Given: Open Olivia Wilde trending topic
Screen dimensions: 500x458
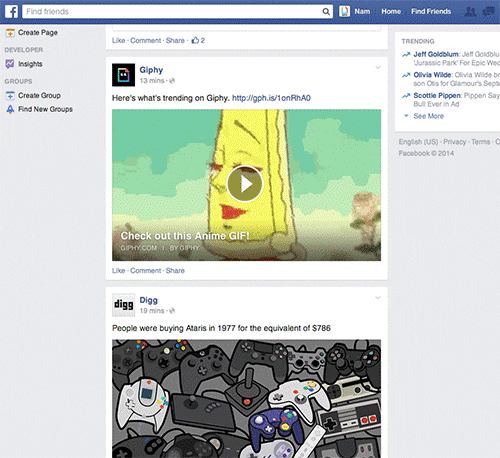Looking at the screenshot, I should click(432, 75).
